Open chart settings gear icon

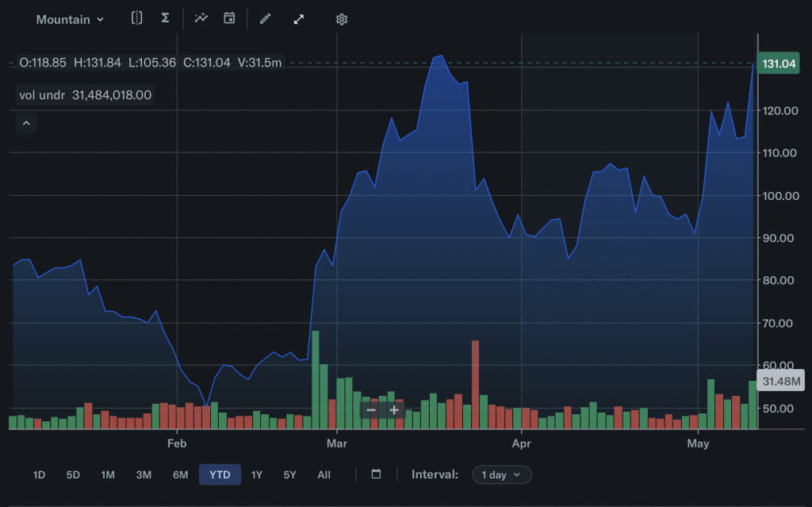[341, 20]
